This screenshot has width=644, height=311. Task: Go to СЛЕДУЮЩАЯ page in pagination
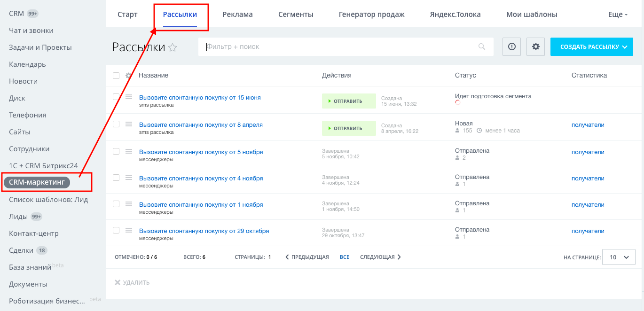381,257
